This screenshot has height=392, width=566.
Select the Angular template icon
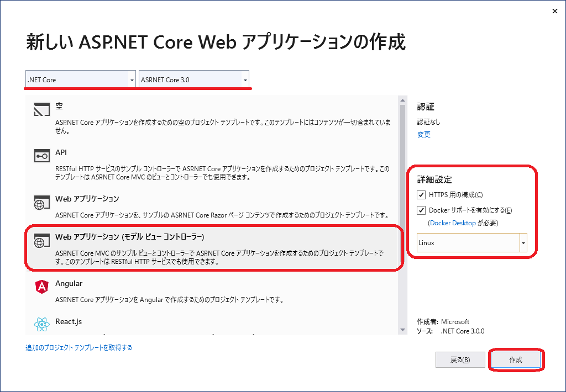point(42,287)
